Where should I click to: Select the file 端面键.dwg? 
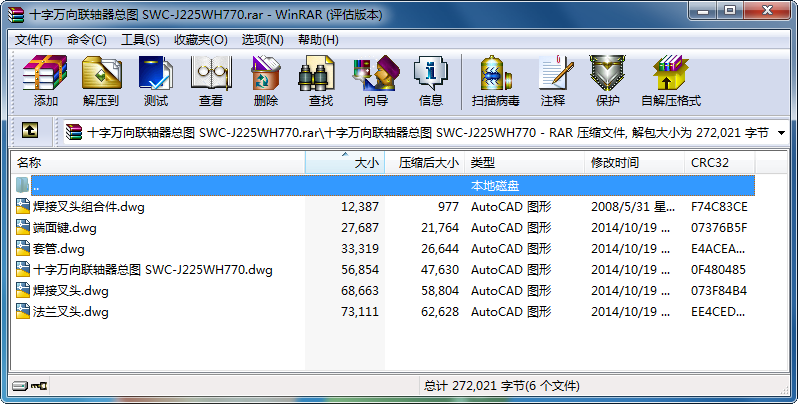pos(64,228)
